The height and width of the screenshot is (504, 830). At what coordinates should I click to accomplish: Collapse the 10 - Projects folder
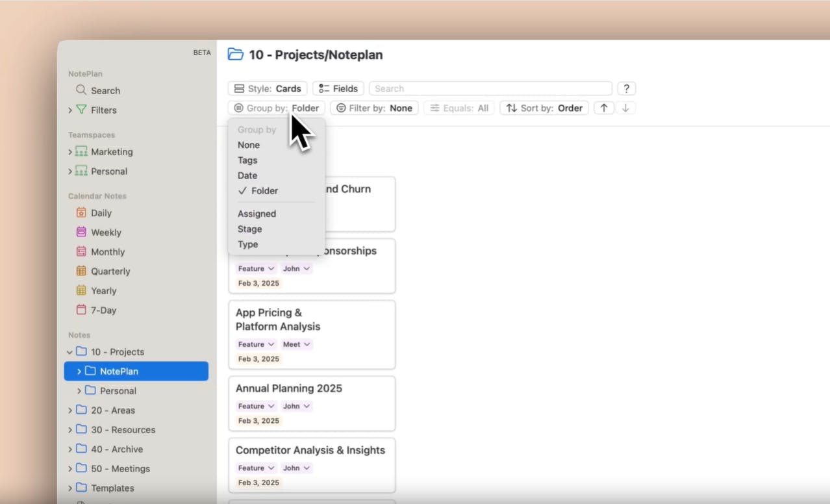(69, 352)
